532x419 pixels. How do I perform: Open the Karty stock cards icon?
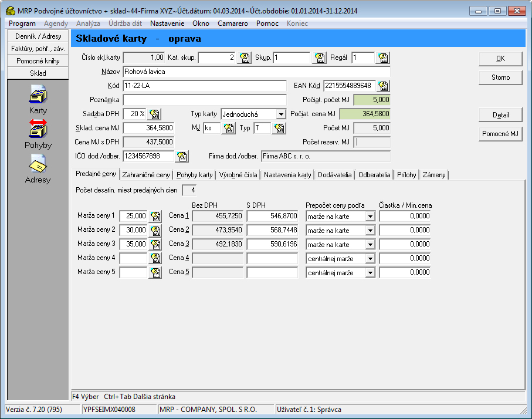click(x=38, y=94)
